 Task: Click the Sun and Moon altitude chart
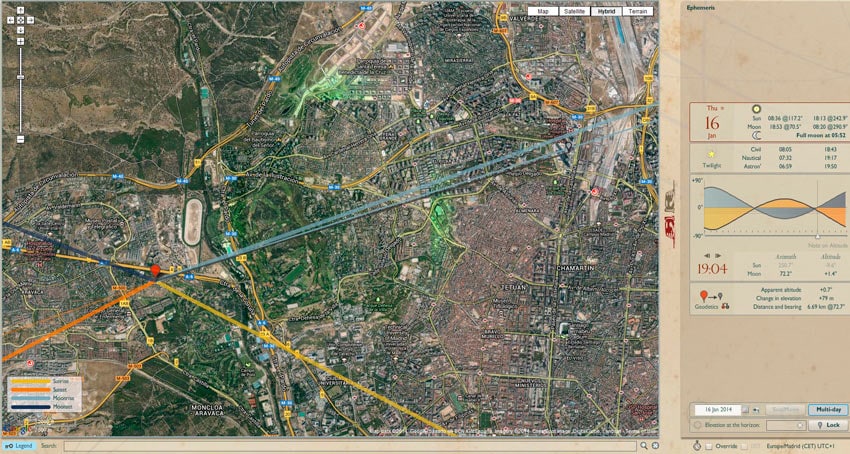pyautogui.click(x=775, y=207)
